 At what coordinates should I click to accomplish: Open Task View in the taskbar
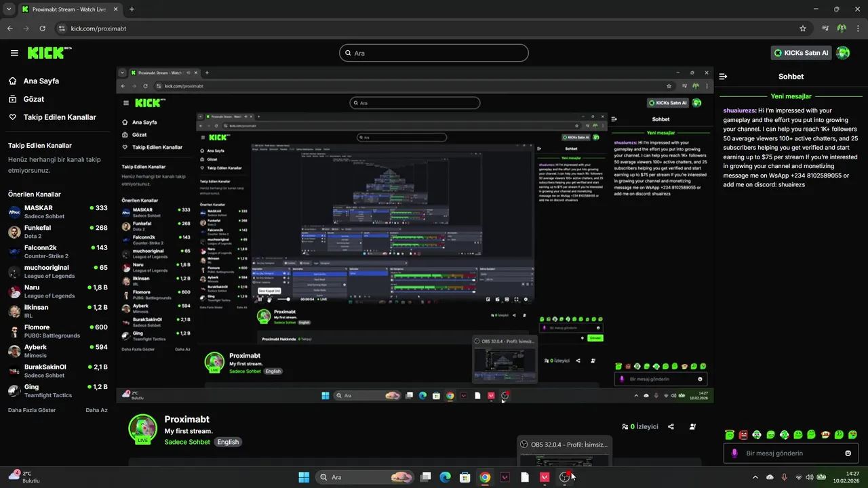point(426,477)
